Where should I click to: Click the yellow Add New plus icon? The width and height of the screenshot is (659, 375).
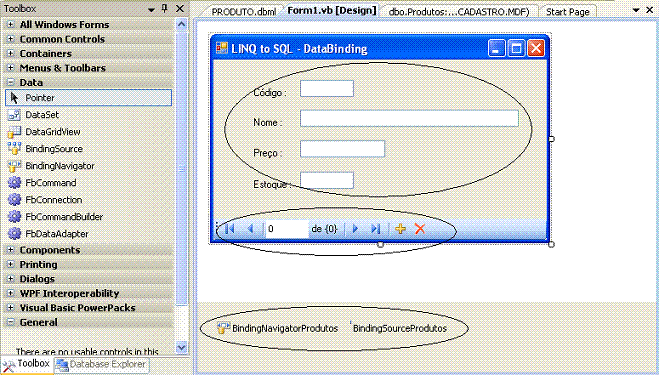pos(400,229)
